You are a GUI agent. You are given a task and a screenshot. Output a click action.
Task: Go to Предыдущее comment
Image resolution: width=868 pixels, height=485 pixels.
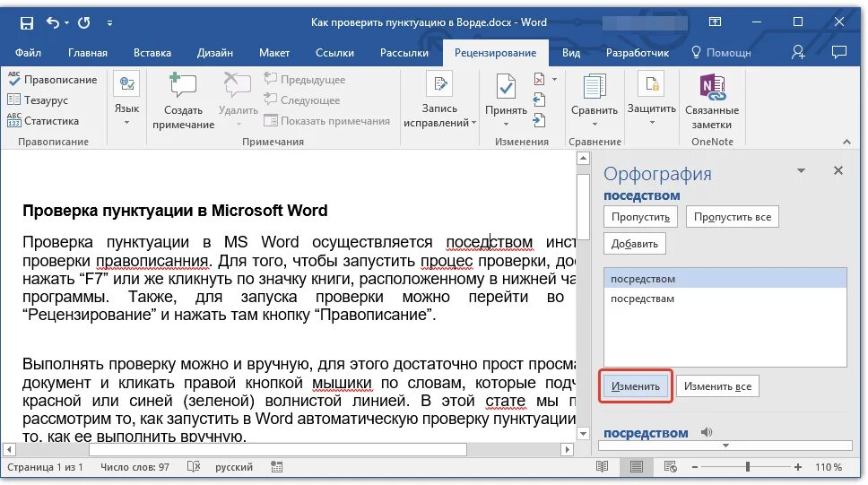(x=305, y=80)
